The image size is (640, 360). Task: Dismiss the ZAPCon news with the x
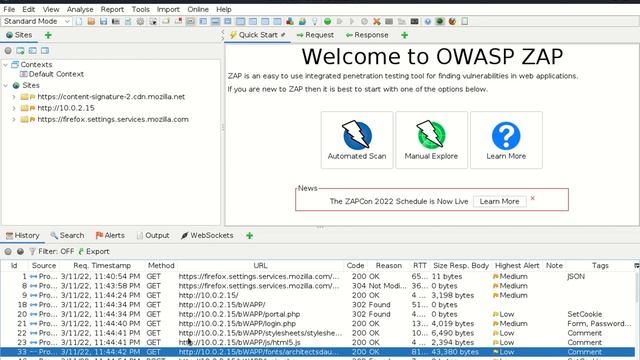coord(533,198)
